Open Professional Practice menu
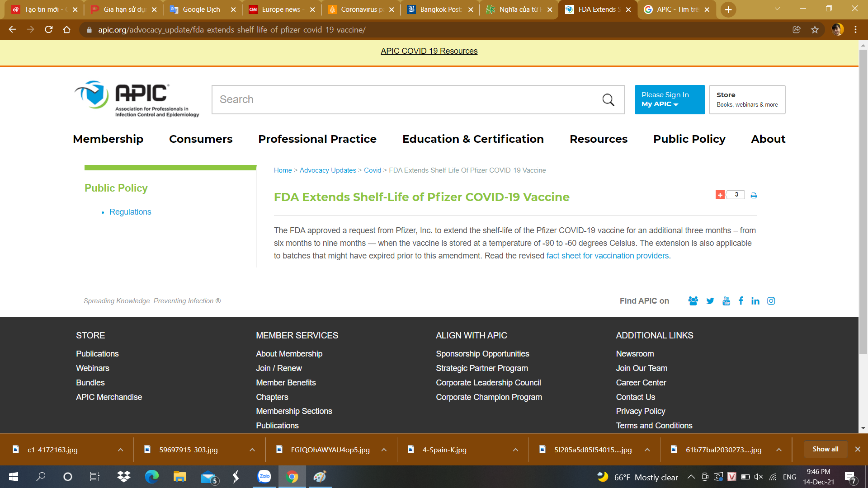The height and width of the screenshot is (488, 868). point(317,139)
